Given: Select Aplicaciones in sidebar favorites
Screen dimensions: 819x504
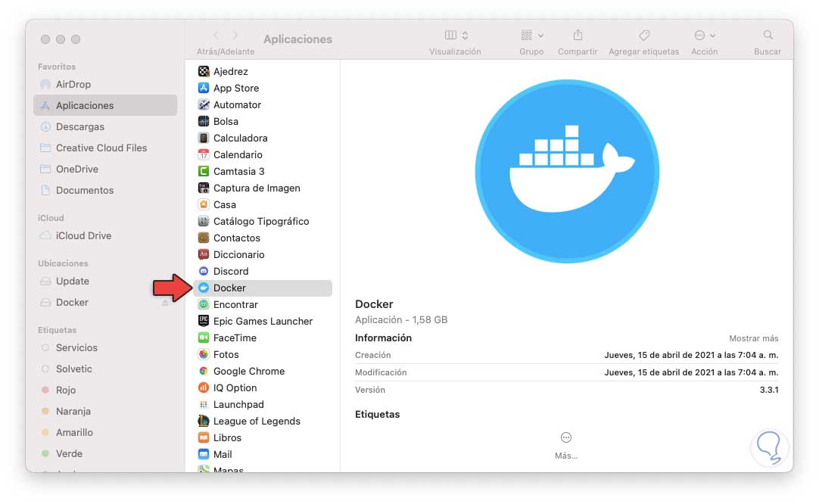Looking at the screenshot, I should pos(105,105).
